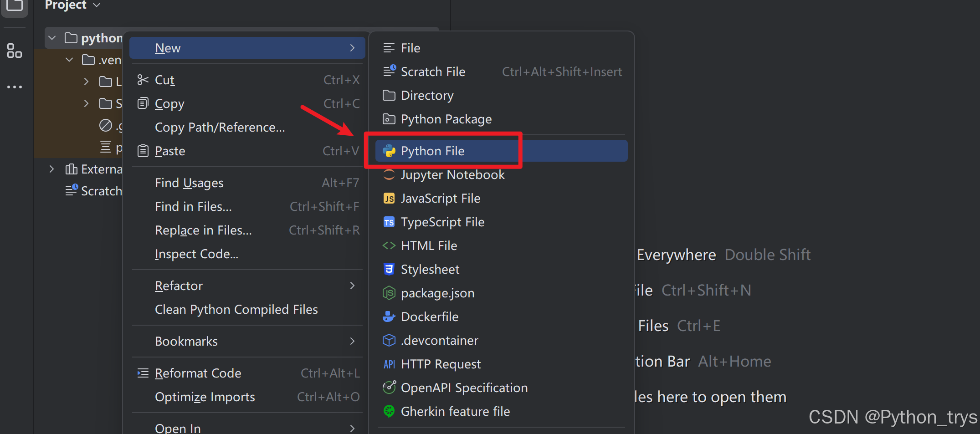Select Scratches tree item in Project panel
This screenshot has height=434, width=980.
point(101,191)
